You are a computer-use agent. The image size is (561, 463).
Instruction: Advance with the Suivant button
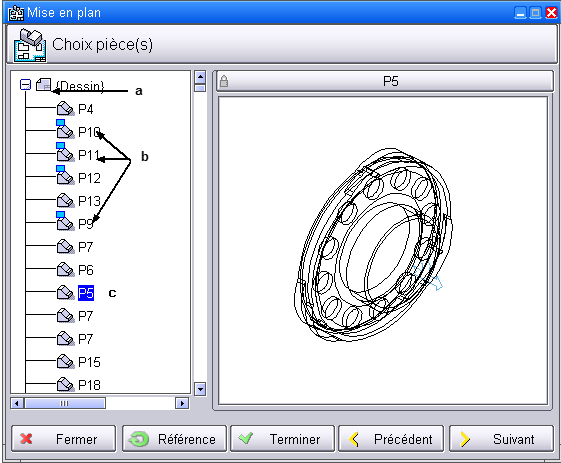pos(502,439)
